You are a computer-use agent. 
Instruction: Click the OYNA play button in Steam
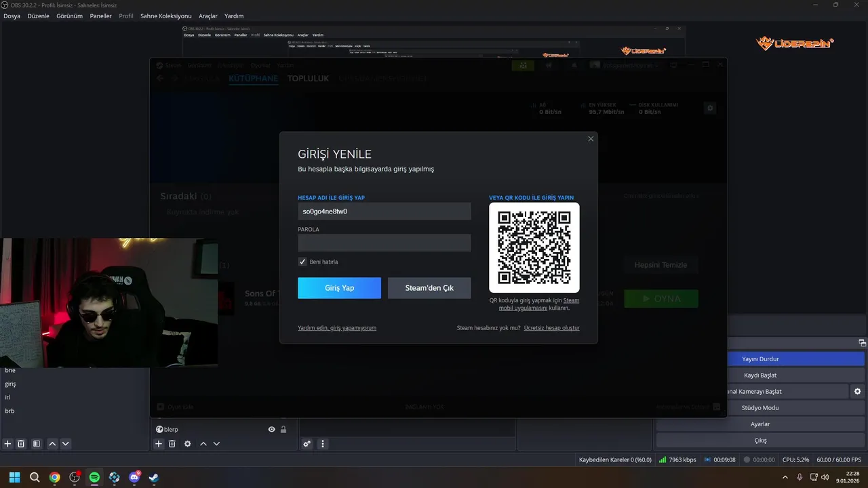coord(661,299)
